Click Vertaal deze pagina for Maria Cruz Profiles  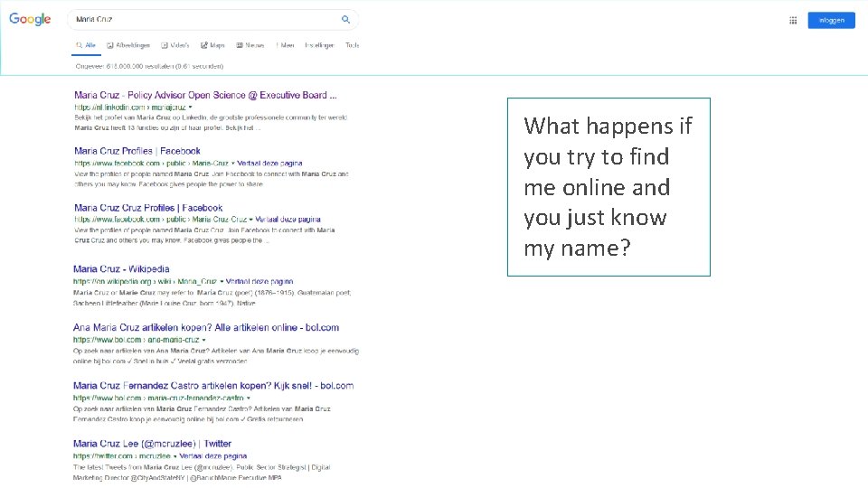[269, 164]
